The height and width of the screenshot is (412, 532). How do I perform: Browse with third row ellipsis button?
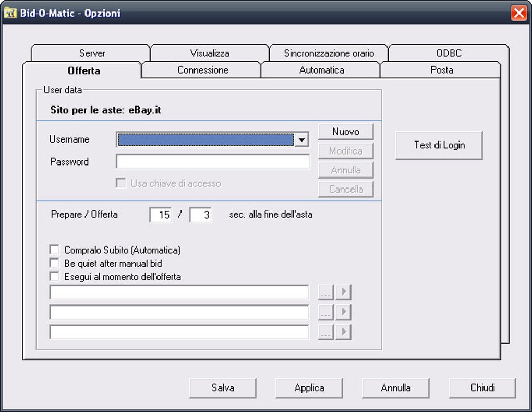325,332
